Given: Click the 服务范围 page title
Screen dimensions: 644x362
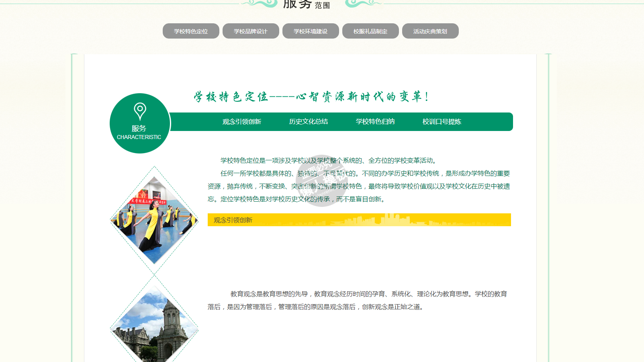Looking at the screenshot, I should (306, 5).
